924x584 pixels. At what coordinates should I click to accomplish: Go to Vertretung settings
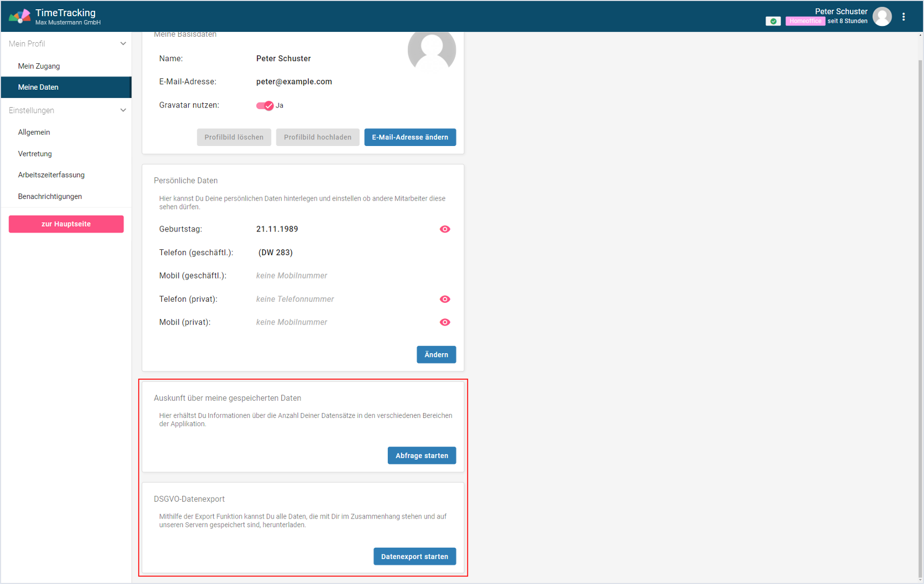click(x=35, y=154)
